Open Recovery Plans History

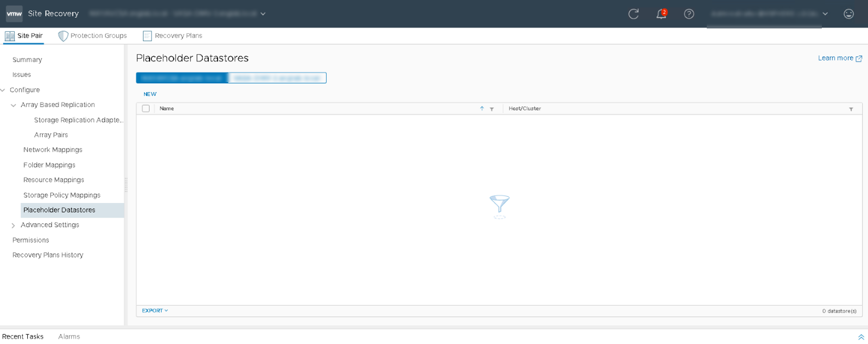click(48, 255)
